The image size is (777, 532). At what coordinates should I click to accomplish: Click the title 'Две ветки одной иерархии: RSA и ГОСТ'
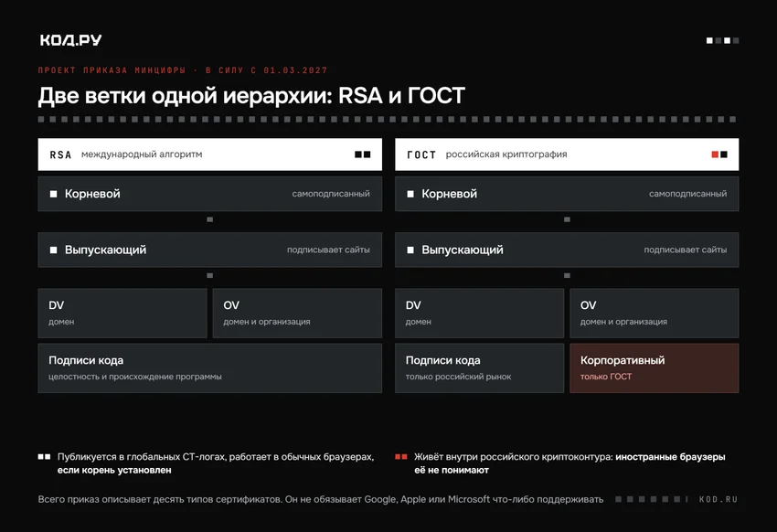[251, 96]
